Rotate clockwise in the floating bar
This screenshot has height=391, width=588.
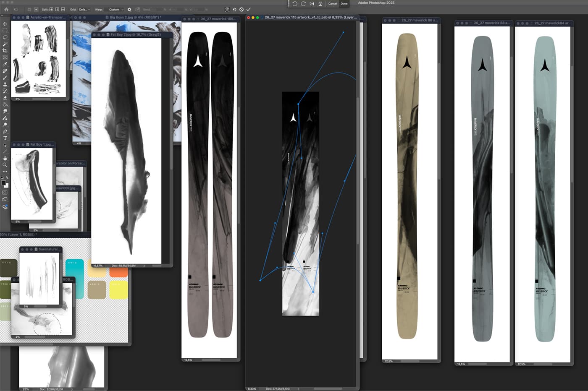(x=303, y=3)
